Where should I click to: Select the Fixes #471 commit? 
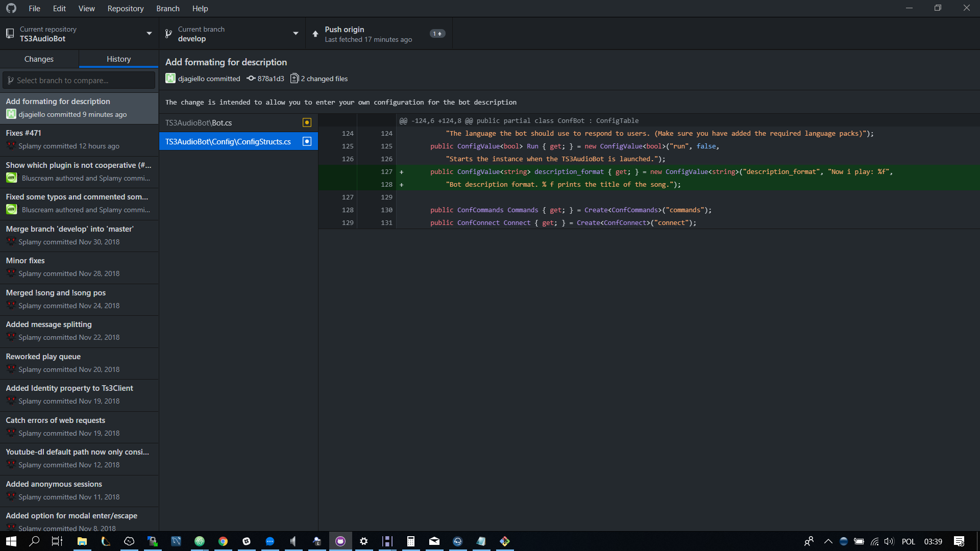[79, 139]
